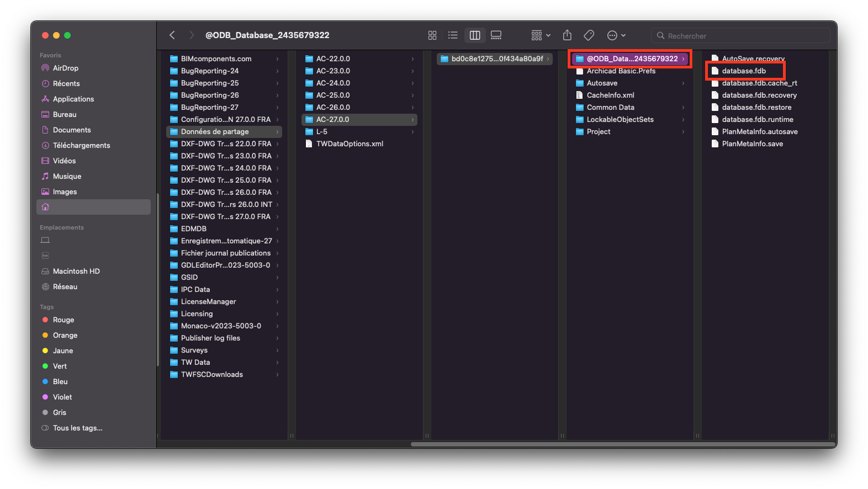Click the Rechercher search field

[740, 36]
